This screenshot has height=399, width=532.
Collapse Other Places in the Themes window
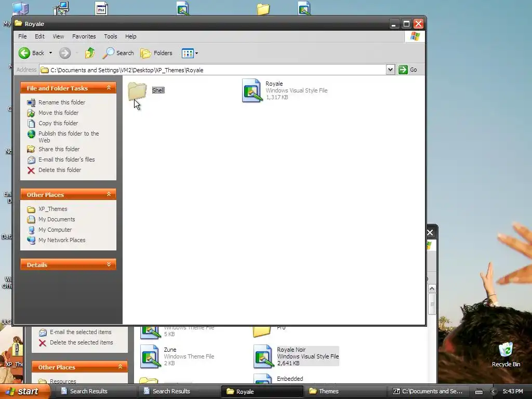point(120,367)
